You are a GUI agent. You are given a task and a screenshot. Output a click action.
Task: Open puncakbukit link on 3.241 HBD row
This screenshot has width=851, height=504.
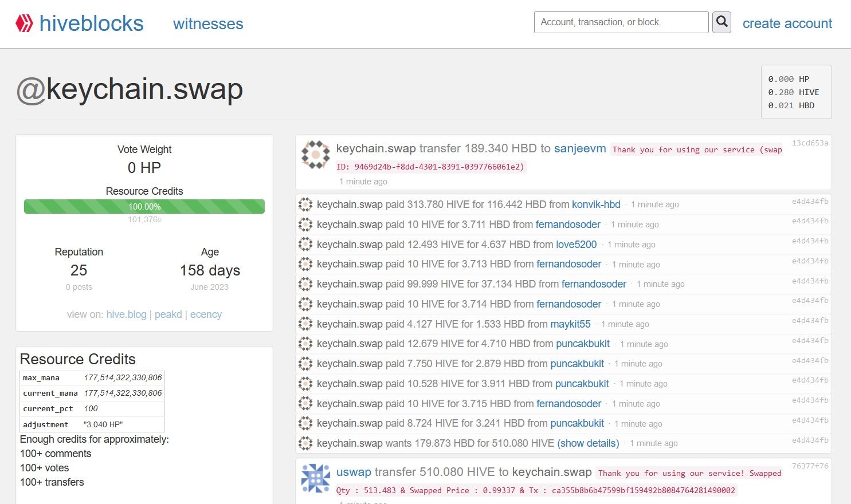pos(577,423)
